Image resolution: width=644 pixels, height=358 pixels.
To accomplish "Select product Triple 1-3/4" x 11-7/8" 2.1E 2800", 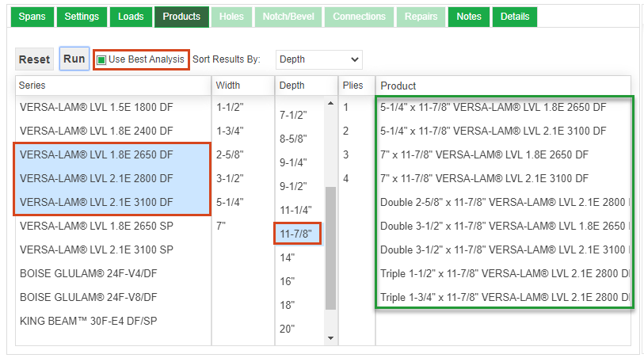I will [504, 298].
